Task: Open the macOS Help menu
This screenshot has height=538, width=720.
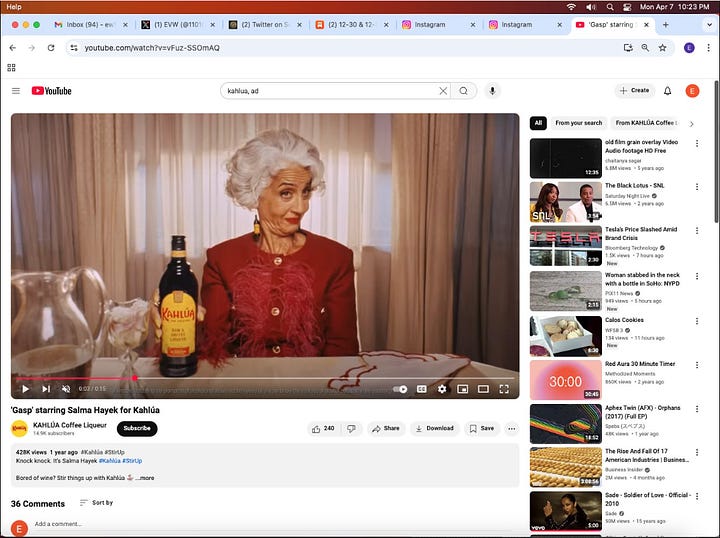Action: 14,7
